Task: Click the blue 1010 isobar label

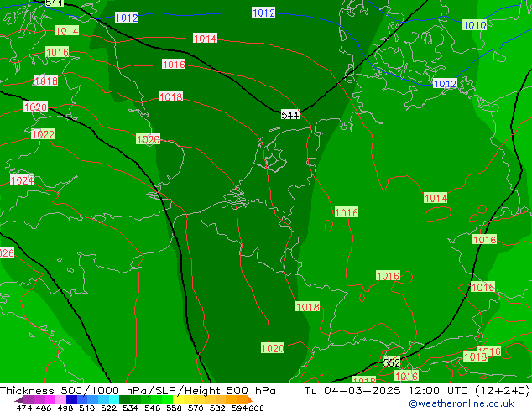Action: tap(474, 25)
